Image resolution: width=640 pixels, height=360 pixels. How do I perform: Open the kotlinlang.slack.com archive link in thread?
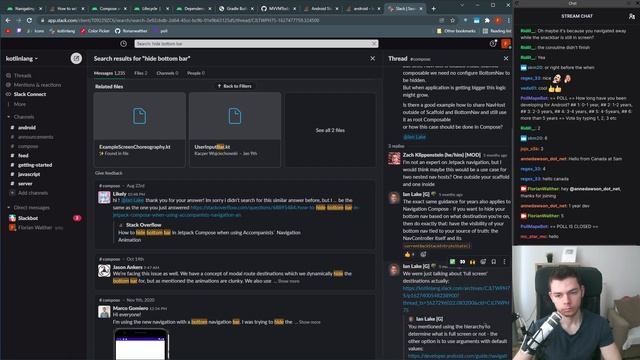(456, 299)
